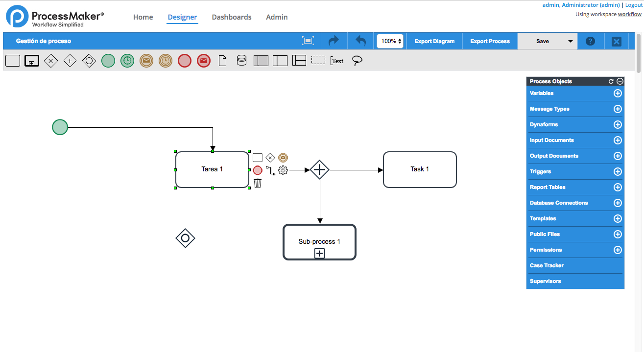Select the Sub-process shape tool
Viewport: 644px width, 352px height.
(x=32, y=61)
